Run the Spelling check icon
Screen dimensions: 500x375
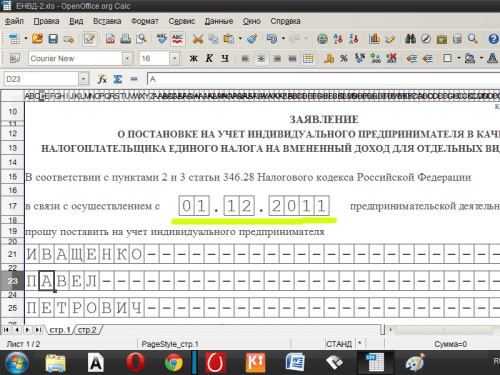point(162,39)
